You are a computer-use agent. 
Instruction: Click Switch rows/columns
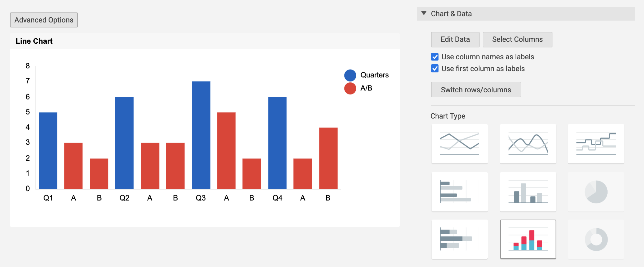coord(476,90)
